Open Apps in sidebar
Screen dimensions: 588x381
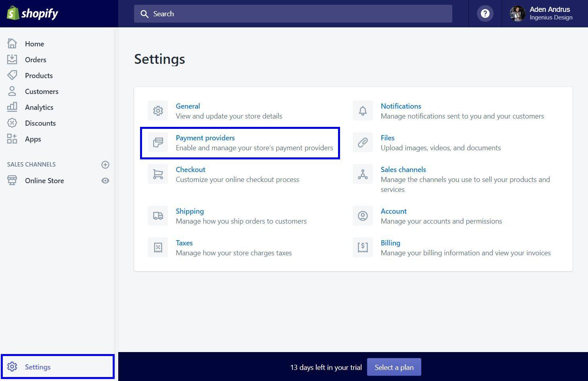point(33,139)
